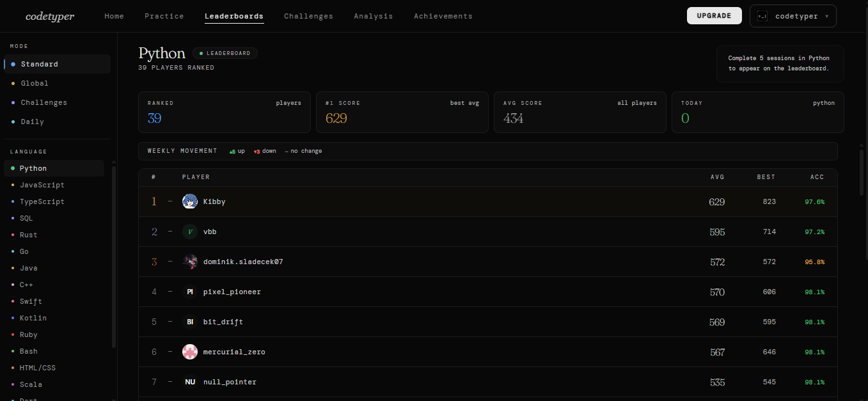Open mercurial_zero player name
868x401 pixels.
[x=234, y=352]
